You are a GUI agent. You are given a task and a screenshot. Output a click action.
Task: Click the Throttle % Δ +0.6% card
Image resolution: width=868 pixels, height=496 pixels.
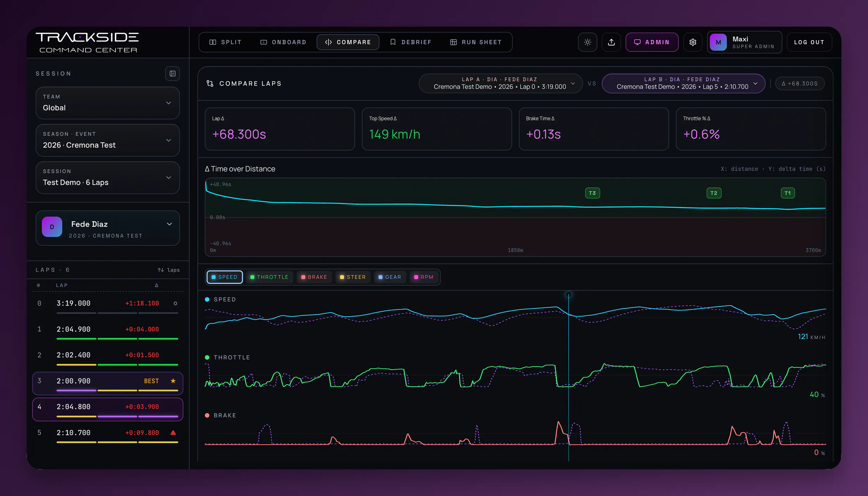751,129
